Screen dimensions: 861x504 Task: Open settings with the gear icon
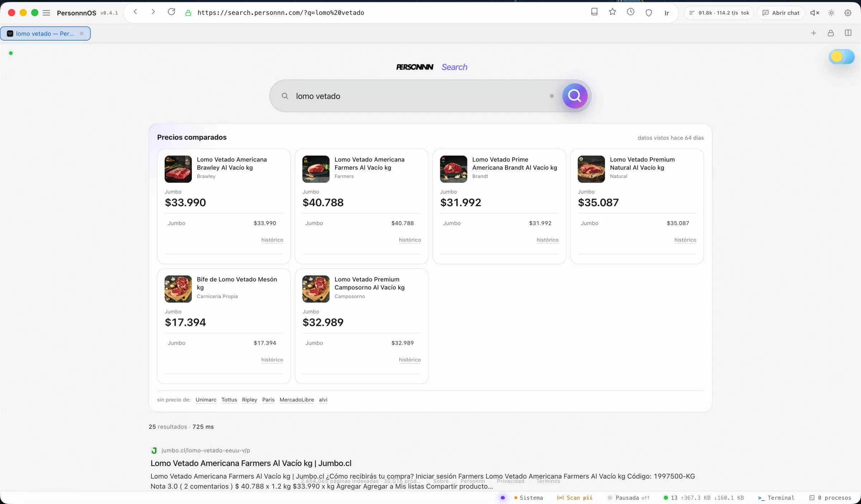(848, 13)
